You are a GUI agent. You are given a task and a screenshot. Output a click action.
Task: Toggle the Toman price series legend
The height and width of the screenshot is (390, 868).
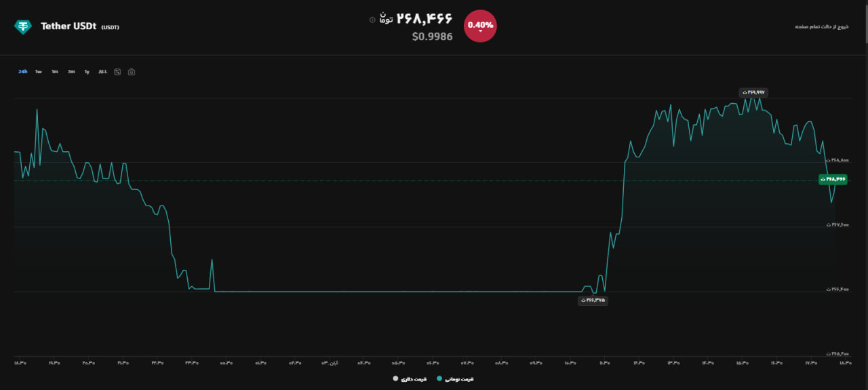tap(455, 378)
